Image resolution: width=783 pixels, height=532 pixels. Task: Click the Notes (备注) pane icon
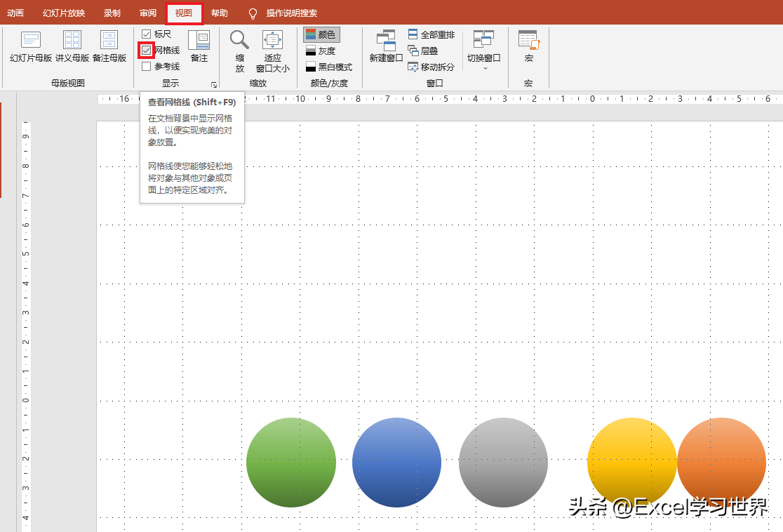tap(199, 46)
